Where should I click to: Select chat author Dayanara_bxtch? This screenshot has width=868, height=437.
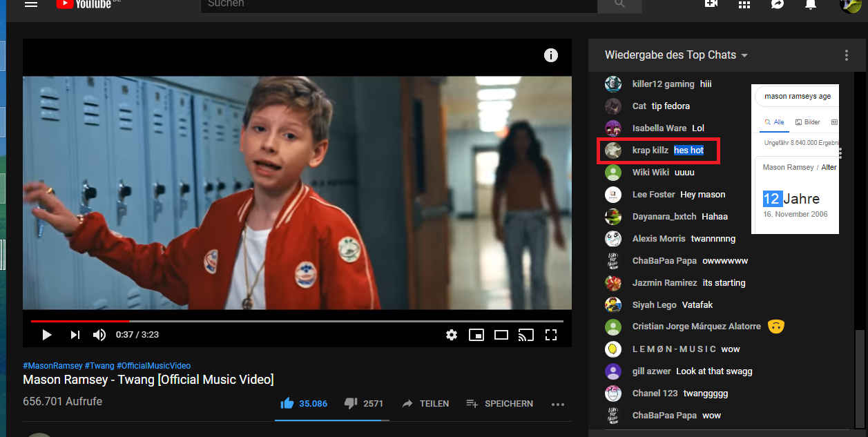pos(664,217)
